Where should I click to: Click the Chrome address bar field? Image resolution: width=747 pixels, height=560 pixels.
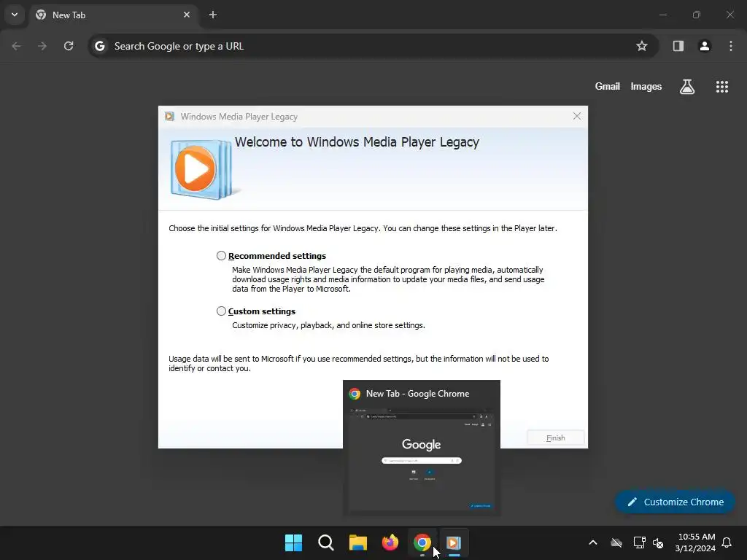click(x=373, y=46)
